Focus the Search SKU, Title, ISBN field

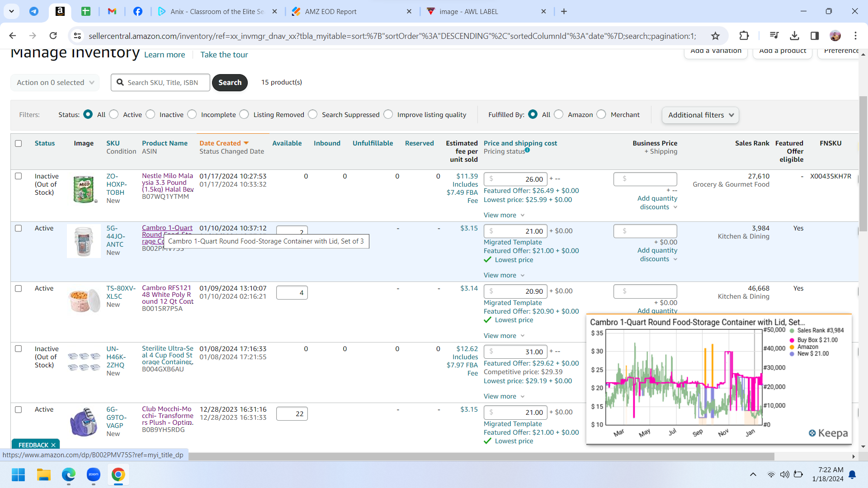pos(160,83)
